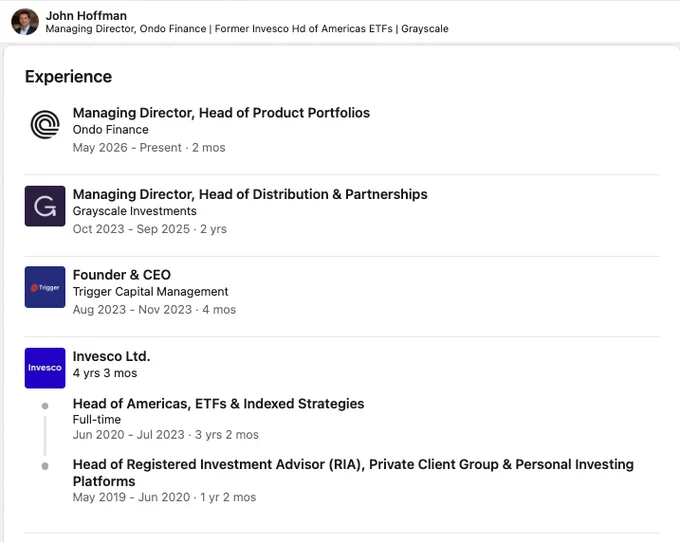Click the Grayscale Investments company name
Viewport: 680px width, 542px height.
click(x=134, y=211)
